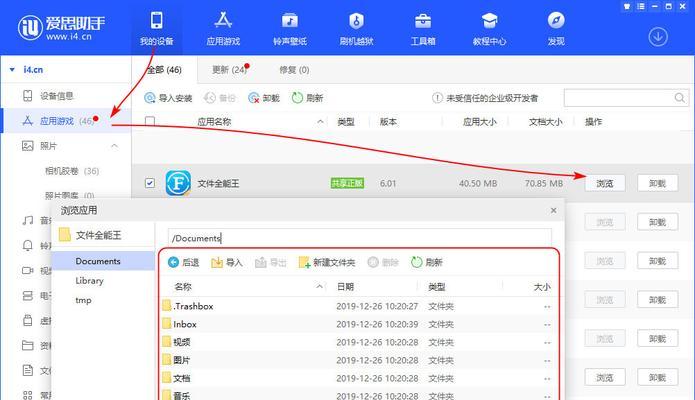Click the 未受信任的企业级开发者 warning link
This screenshot has height=400, width=695.
pos(485,98)
